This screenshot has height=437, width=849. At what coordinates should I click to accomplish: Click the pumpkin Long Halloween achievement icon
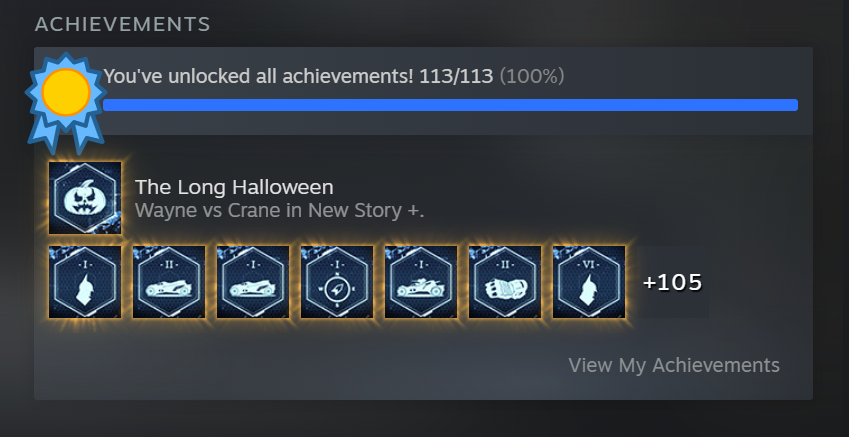click(85, 198)
